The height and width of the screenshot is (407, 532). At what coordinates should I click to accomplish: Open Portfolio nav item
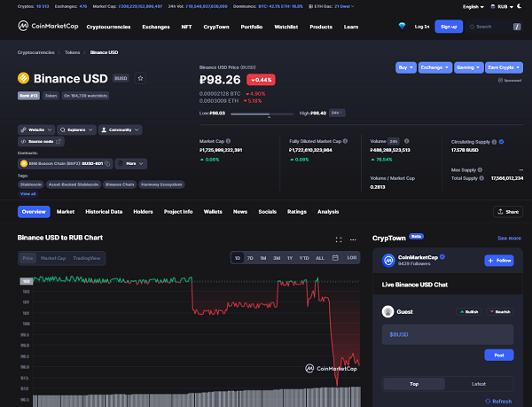[252, 27]
